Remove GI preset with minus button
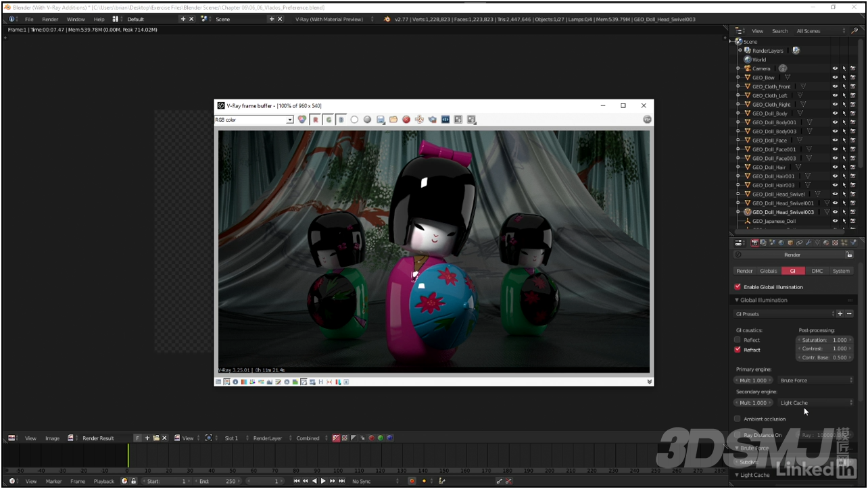Image resolution: width=868 pixels, height=489 pixels. tap(849, 314)
